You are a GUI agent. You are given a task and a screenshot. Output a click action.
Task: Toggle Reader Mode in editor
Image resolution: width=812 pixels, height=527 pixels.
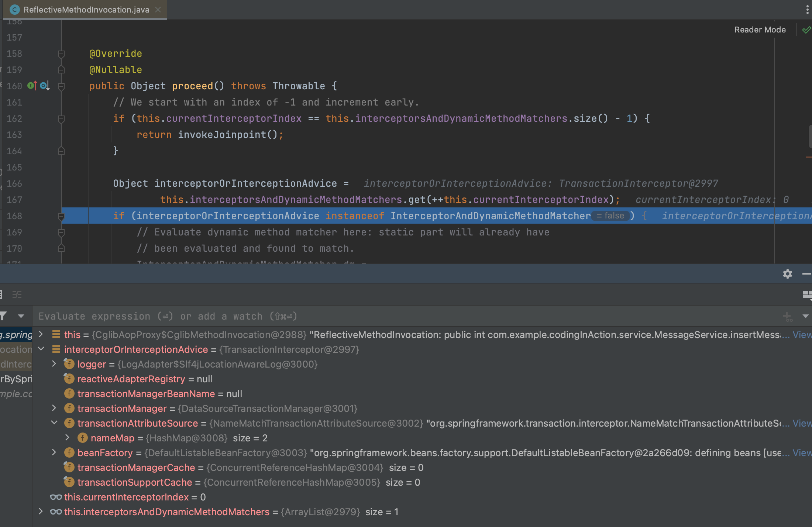pyautogui.click(x=760, y=30)
